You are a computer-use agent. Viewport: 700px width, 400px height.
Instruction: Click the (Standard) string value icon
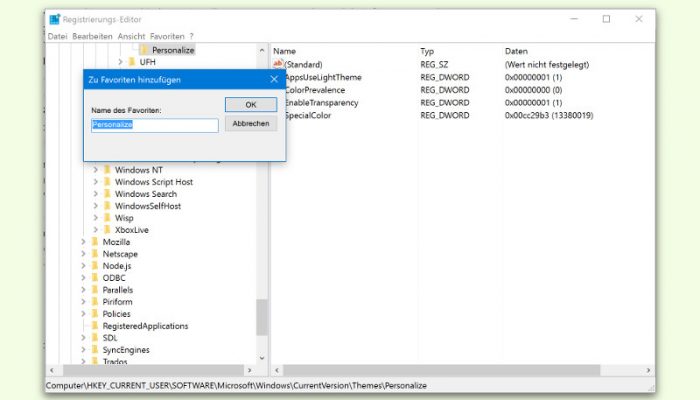278,64
